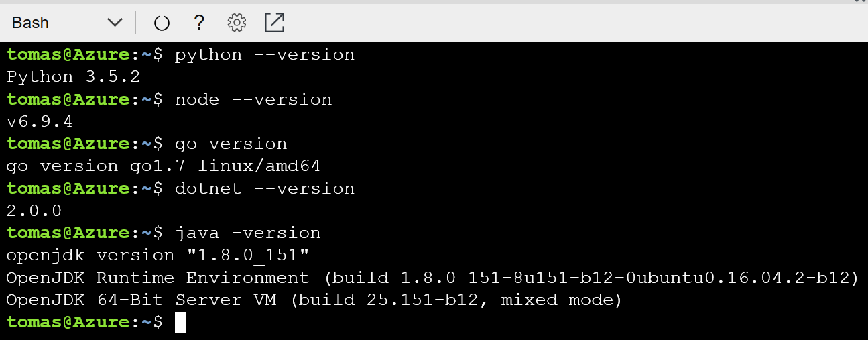The image size is (868, 340).
Task: Expand the Bash shell type dropdown
Action: (x=67, y=23)
